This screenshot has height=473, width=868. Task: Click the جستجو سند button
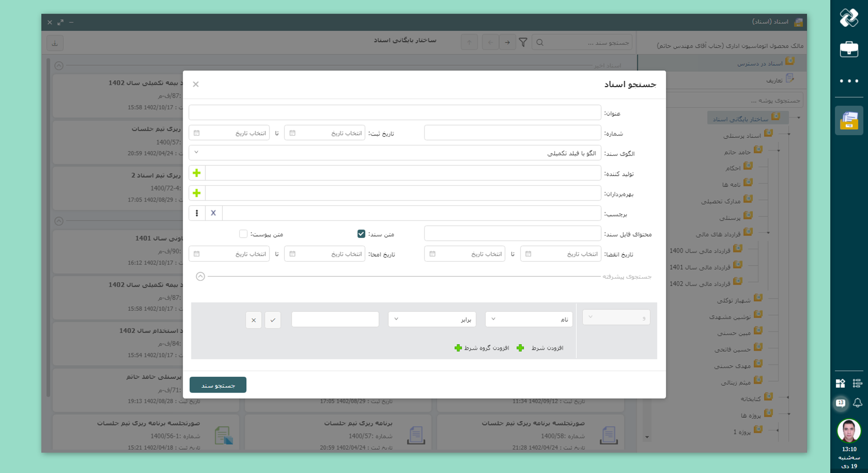[x=218, y=385]
